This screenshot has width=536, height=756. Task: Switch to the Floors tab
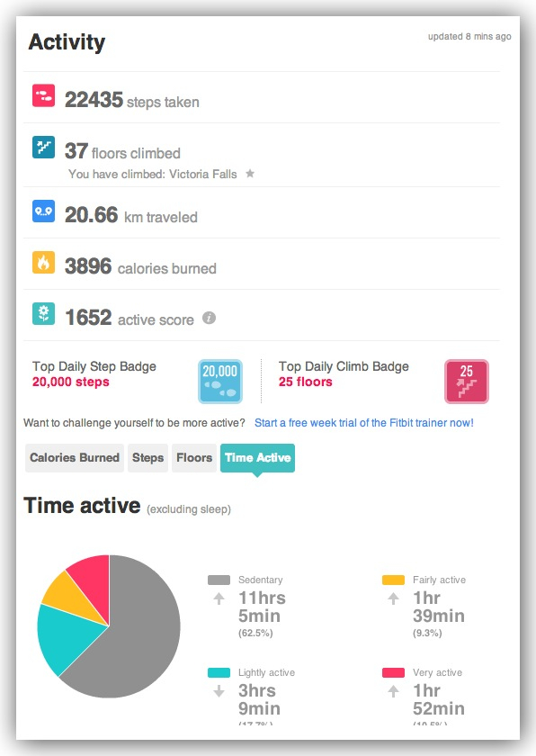click(194, 457)
